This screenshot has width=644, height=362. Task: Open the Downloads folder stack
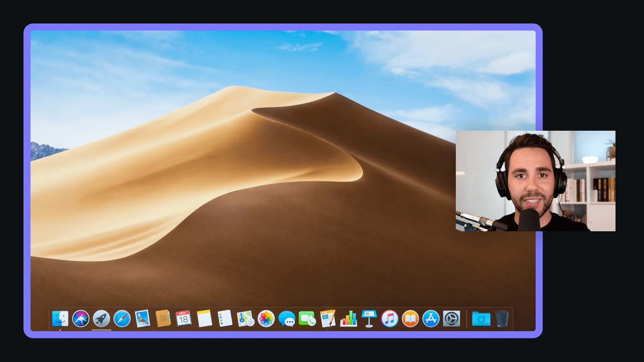[x=481, y=318]
